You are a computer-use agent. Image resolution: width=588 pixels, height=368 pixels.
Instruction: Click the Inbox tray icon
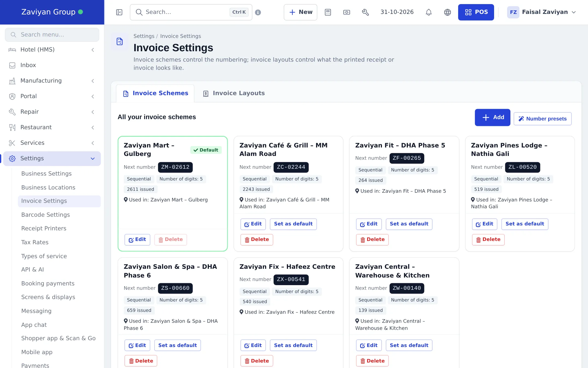pos(12,65)
